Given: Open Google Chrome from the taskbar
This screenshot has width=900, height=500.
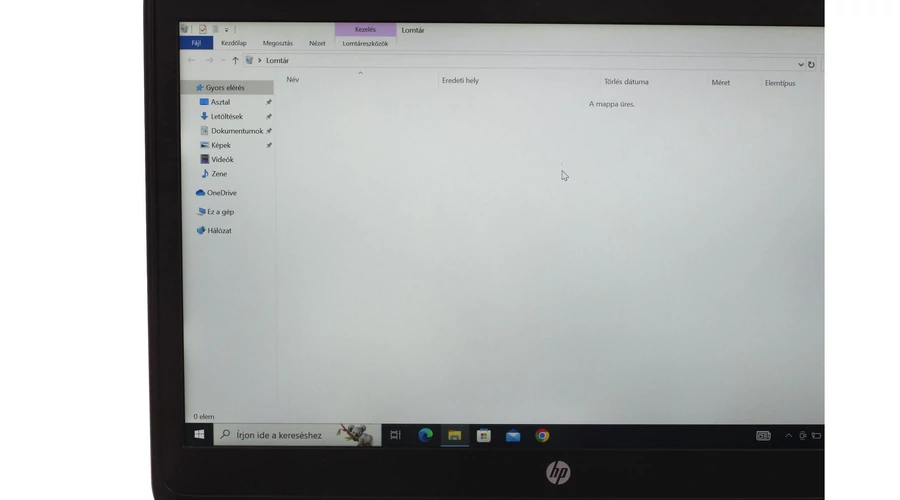Looking at the screenshot, I should (542, 435).
